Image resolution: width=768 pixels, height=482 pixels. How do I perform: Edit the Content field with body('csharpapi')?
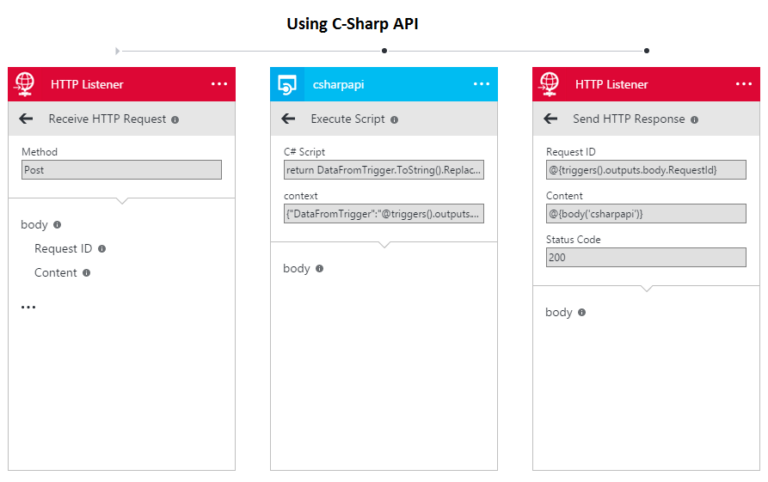coord(646,214)
